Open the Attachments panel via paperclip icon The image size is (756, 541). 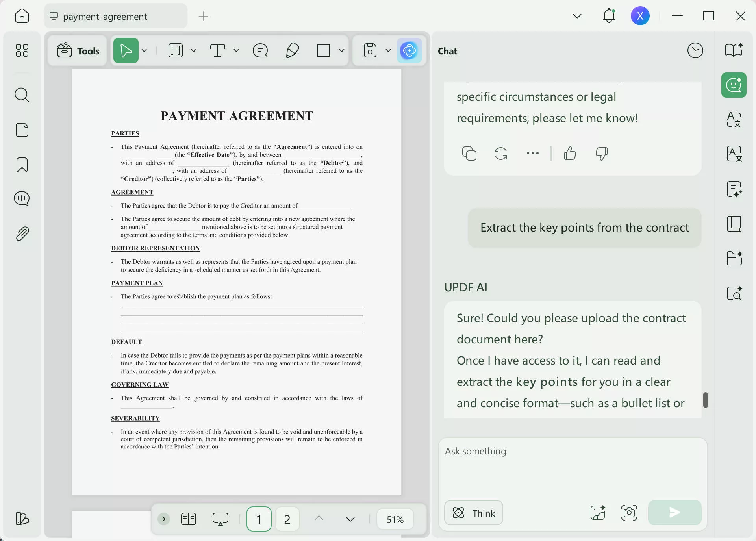tap(22, 234)
